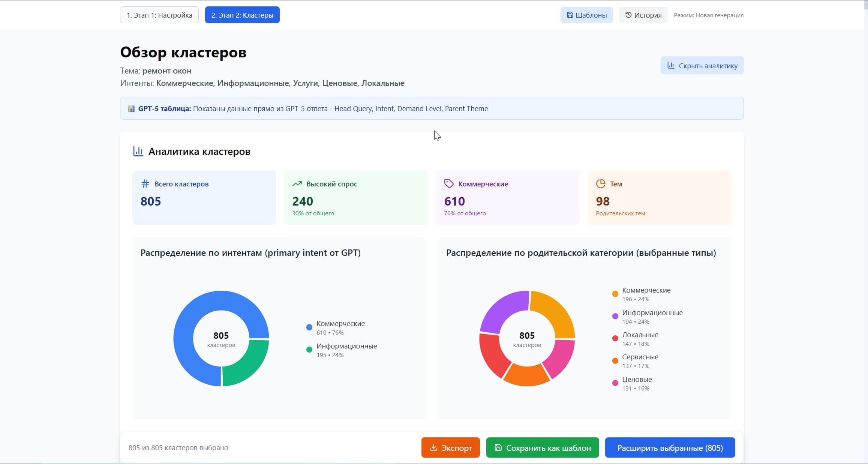The image size is (868, 464).
Task: Click the download icon on Экспорт button
Action: pyautogui.click(x=434, y=447)
